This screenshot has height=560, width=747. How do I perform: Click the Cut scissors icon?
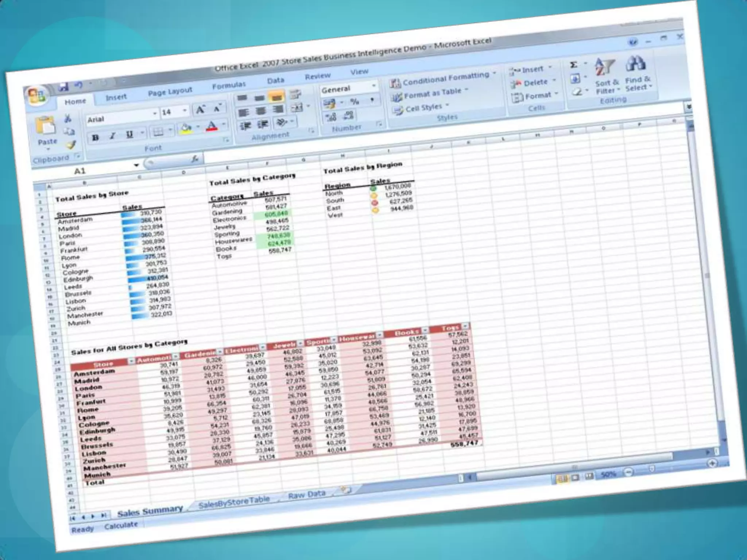click(67, 118)
